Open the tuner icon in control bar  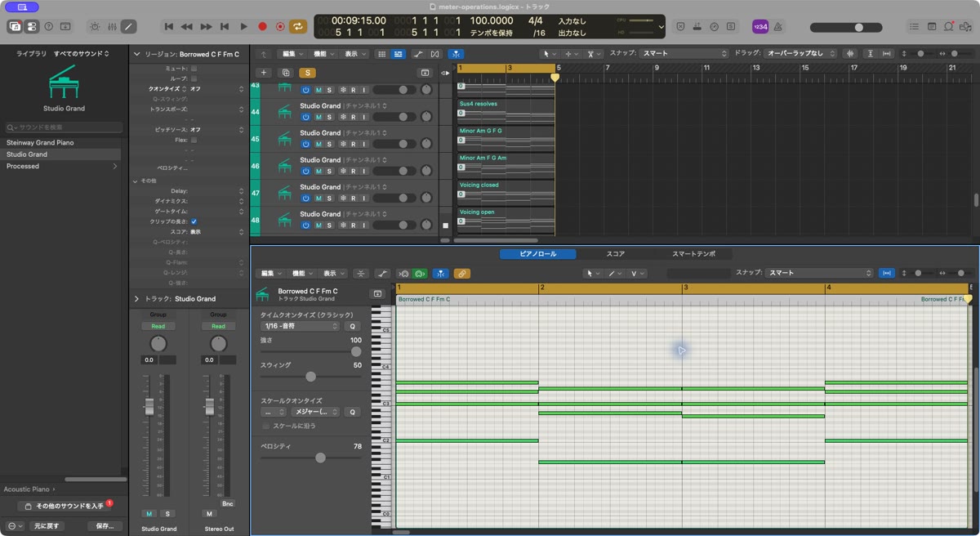[x=715, y=26]
